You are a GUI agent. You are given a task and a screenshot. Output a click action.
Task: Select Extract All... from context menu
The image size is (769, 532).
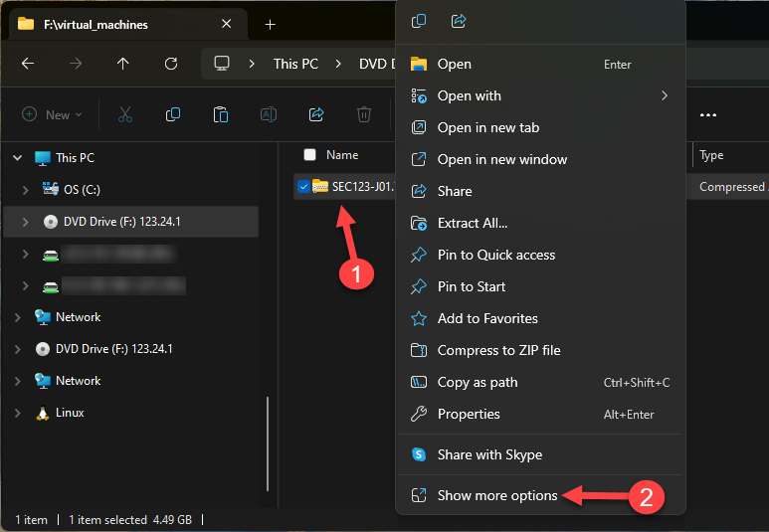[473, 223]
